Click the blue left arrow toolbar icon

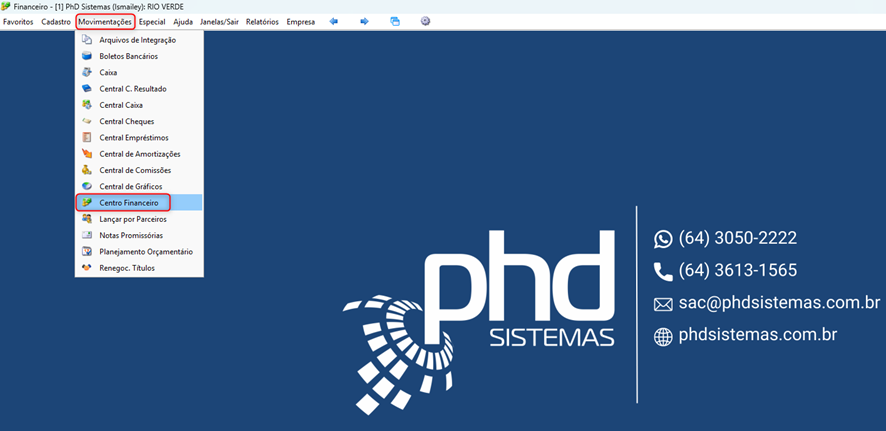tap(334, 21)
